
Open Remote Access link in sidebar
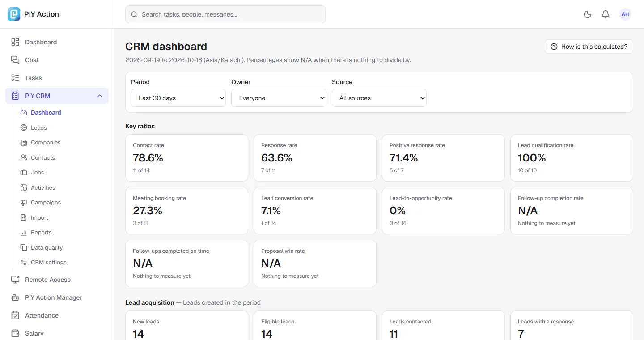click(57, 280)
